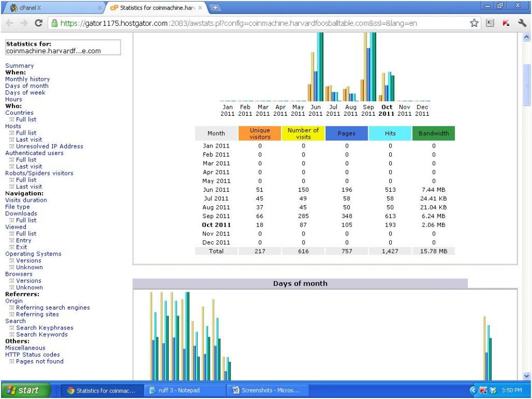This screenshot has width=532, height=399.
Task: Open Days of week statistics link
Action: (x=25, y=93)
